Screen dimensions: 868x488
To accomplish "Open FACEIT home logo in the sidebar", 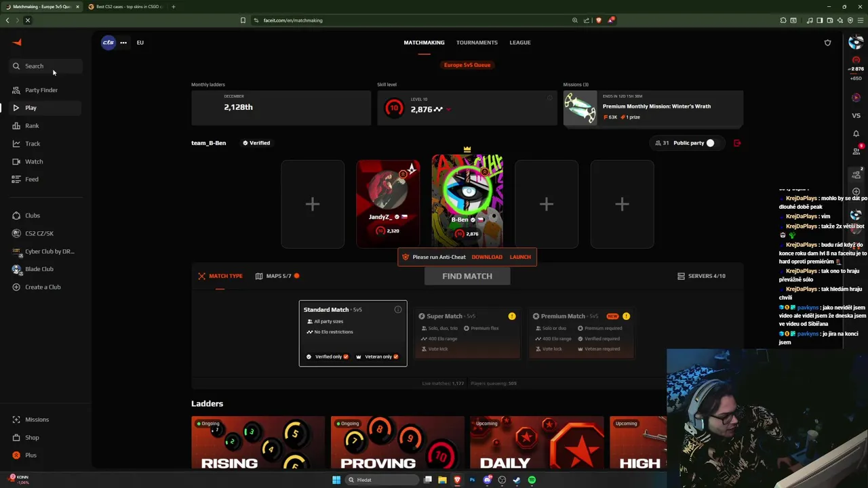I will click(17, 42).
